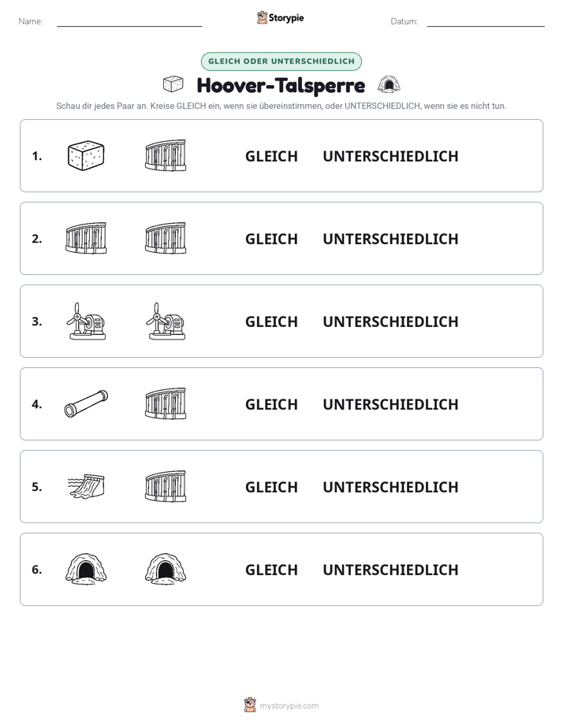Click the pipe icon in row 4
Screen dimensions: 563x728
(86, 403)
